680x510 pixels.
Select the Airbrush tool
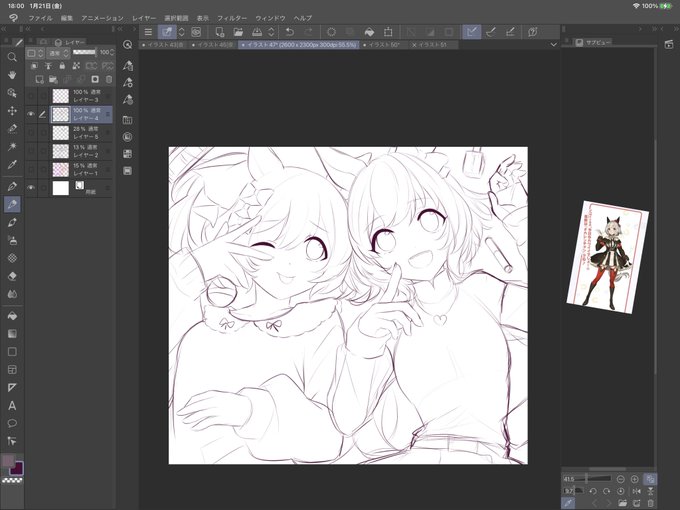(x=12, y=240)
